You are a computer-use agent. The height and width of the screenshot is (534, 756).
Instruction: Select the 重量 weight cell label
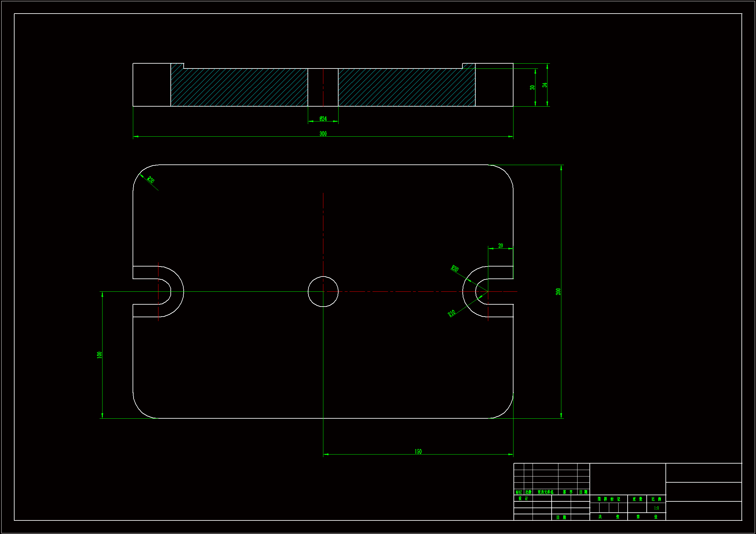pos(637,499)
